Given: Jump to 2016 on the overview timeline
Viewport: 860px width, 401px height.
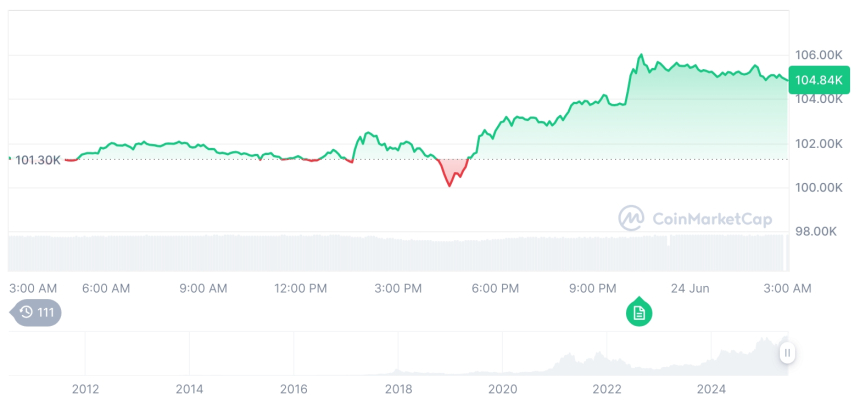Looking at the screenshot, I should coord(294,388).
